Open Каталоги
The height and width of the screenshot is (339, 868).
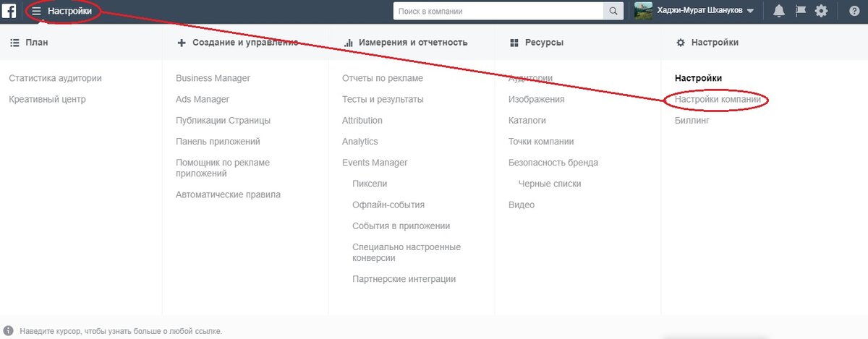coord(527,121)
